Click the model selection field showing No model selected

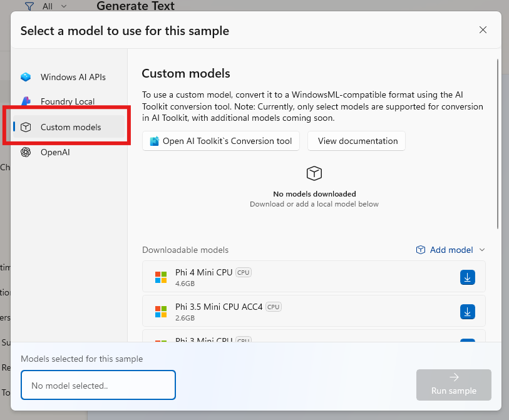(98, 385)
